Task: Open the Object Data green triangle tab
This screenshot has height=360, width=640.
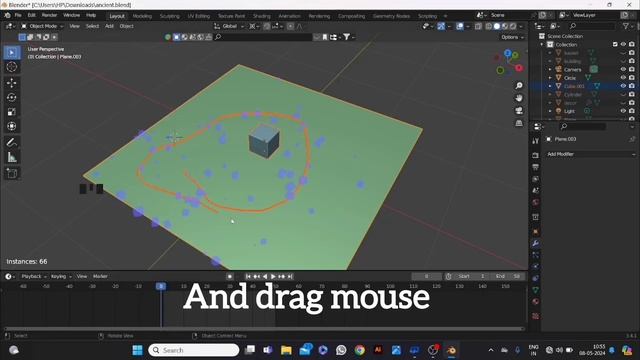Action: (536, 290)
